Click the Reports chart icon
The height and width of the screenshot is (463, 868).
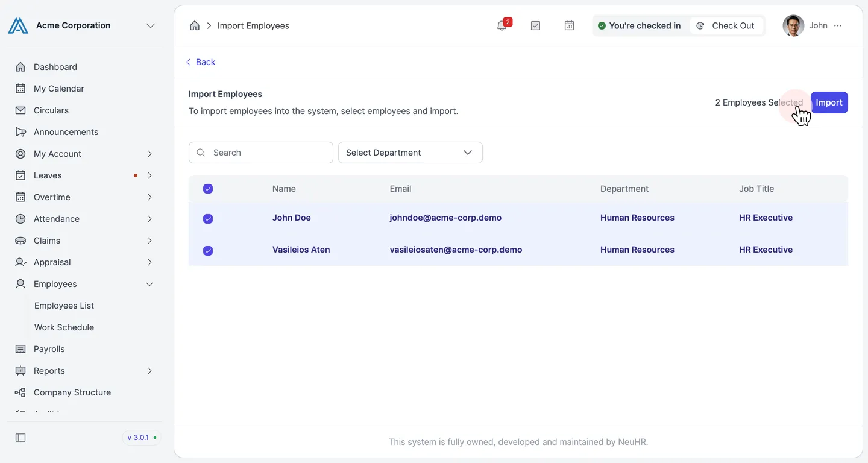pyautogui.click(x=20, y=371)
